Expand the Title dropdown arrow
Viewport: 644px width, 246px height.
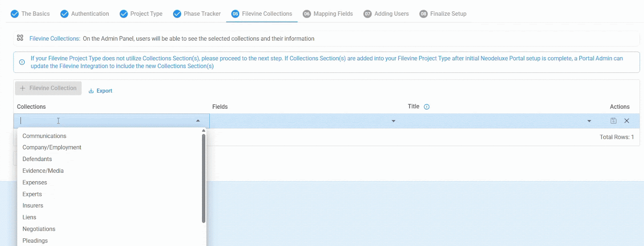tap(589, 121)
